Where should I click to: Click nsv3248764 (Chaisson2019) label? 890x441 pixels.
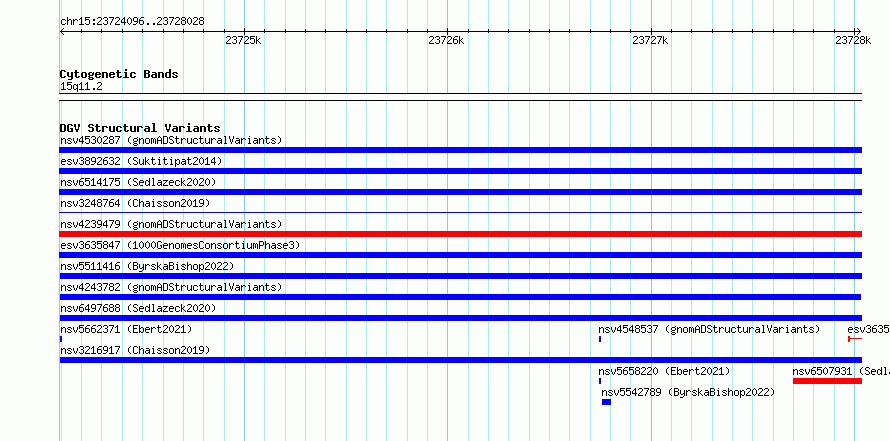135,203
